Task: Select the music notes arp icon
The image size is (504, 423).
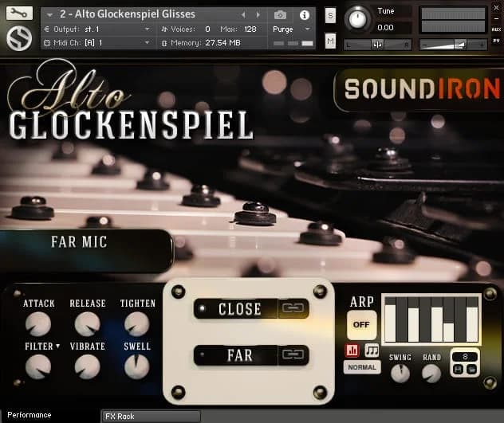Action: (372, 350)
